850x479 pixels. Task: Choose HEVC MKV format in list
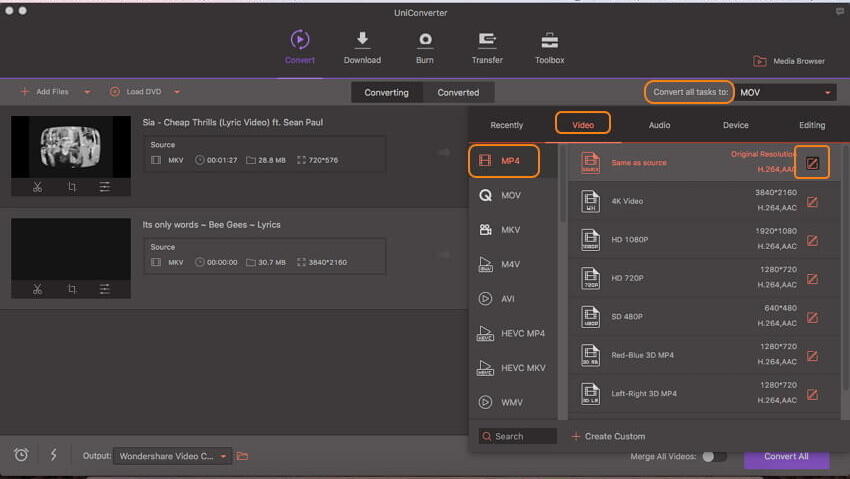[512, 368]
